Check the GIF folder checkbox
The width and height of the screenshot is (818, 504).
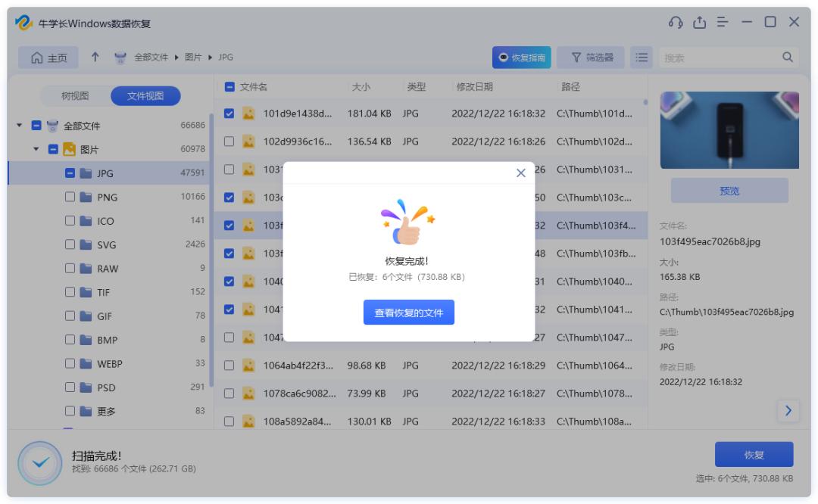pyautogui.click(x=70, y=316)
